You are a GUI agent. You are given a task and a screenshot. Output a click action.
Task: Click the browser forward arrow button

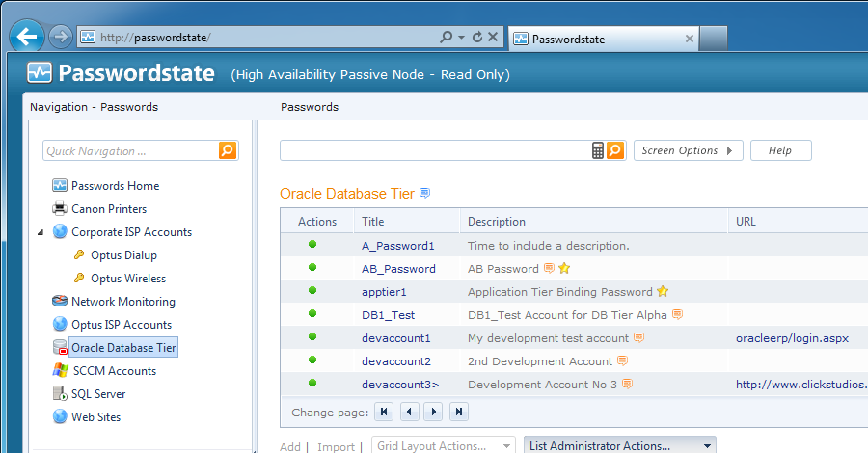[61, 37]
